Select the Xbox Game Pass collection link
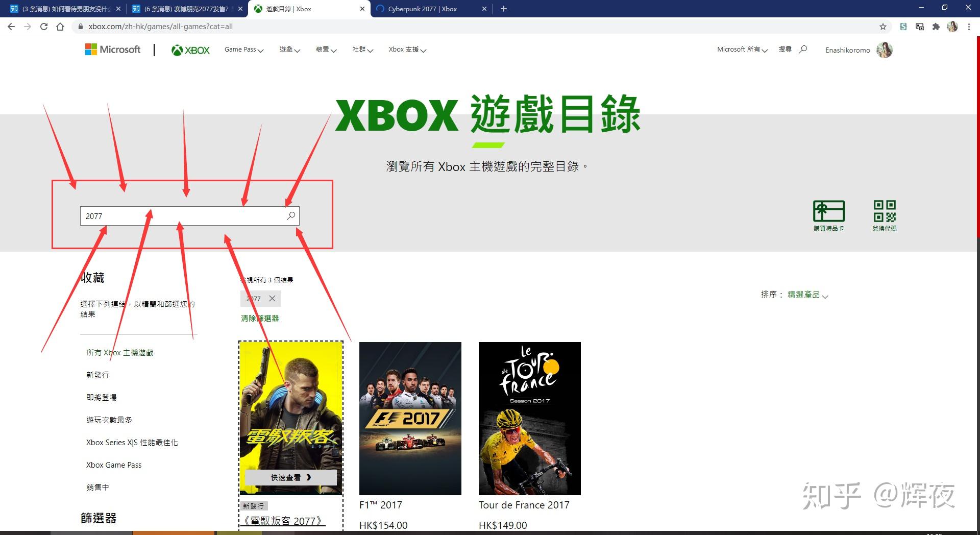Image resolution: width=980 pixels, height=535 pixels. click(114, 465)
